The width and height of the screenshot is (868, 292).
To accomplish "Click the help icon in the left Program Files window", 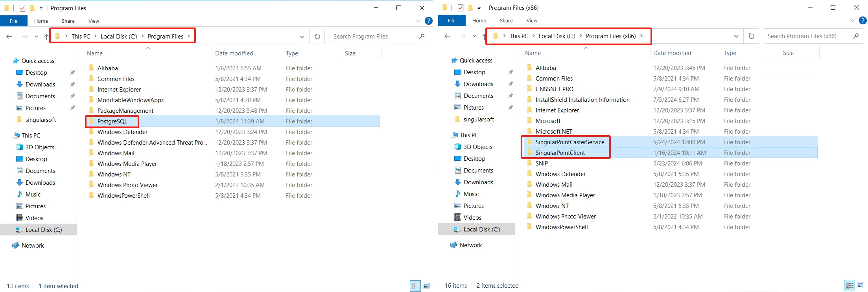I will tap(429, 21).
